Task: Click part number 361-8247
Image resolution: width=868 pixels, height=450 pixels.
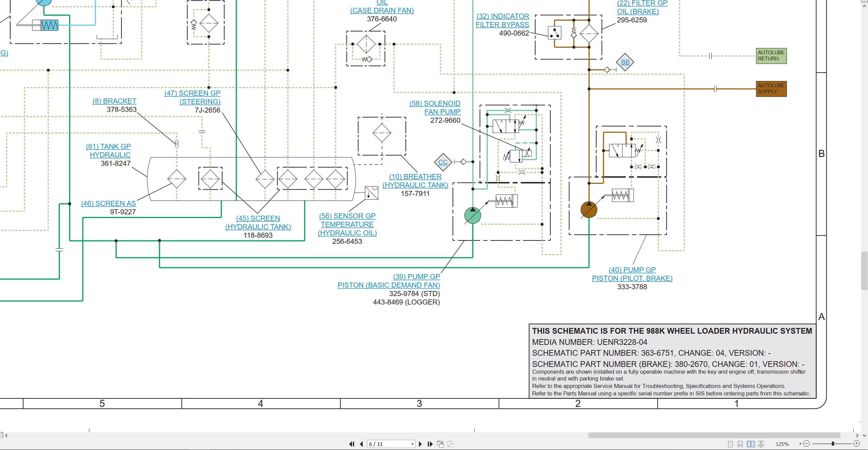Action: pyautogui.click(x=116, y=163)
